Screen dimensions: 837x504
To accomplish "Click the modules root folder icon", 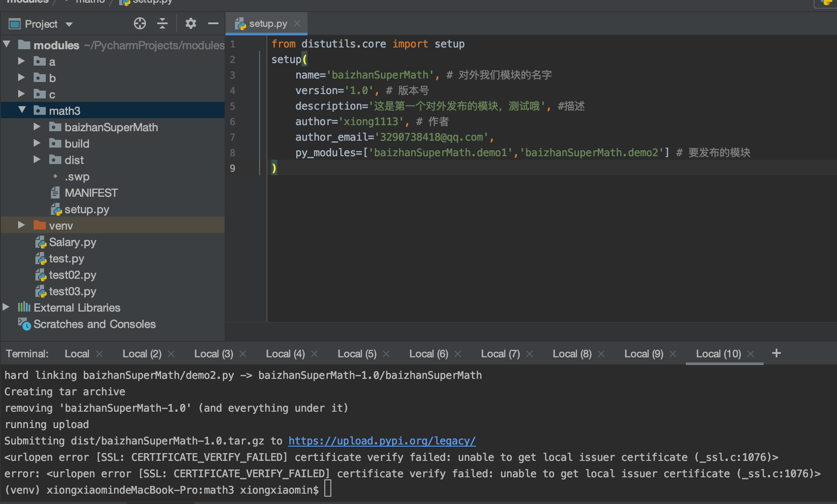I will pos(24,44).
